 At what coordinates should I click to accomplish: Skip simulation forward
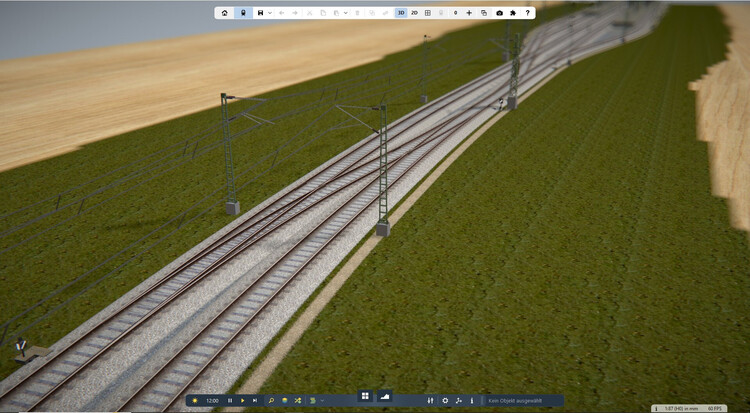pyautogui.click(x=255, y=401)
